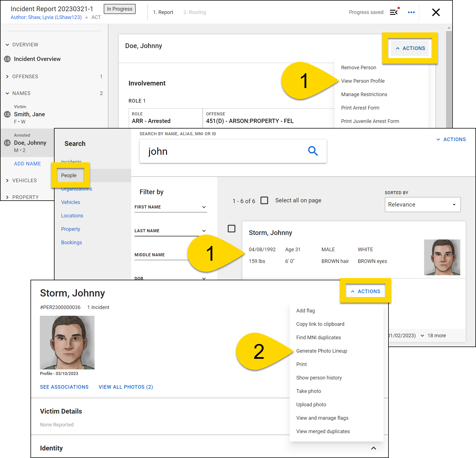This screenshot has height=458, width=476.
Task: Open the ellipsis more-options icon in the header
Action: [411, 12]
